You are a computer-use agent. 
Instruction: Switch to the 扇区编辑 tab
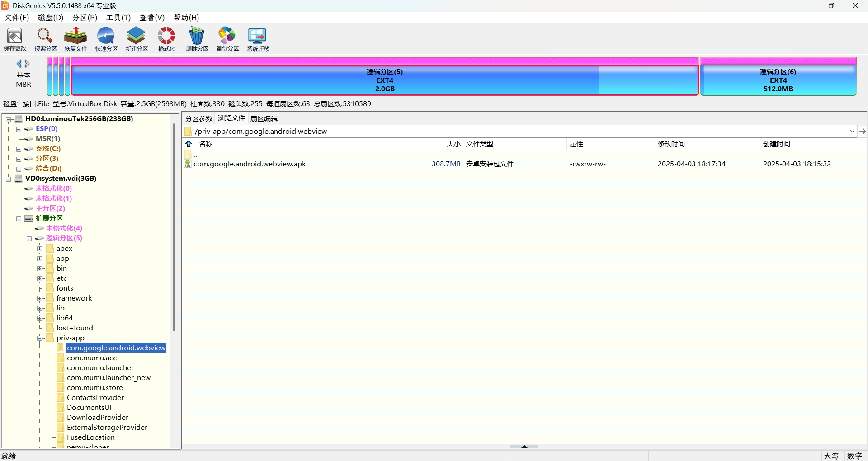click(264, 118)
